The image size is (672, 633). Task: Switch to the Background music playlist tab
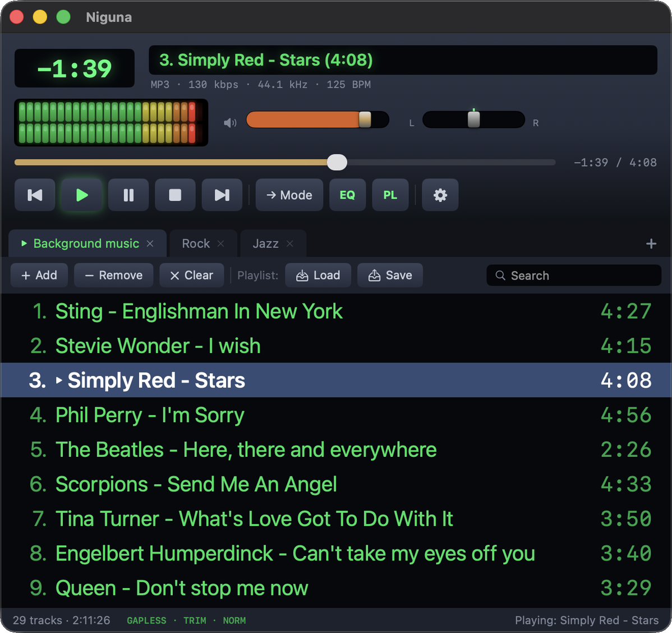click(86, 244)
